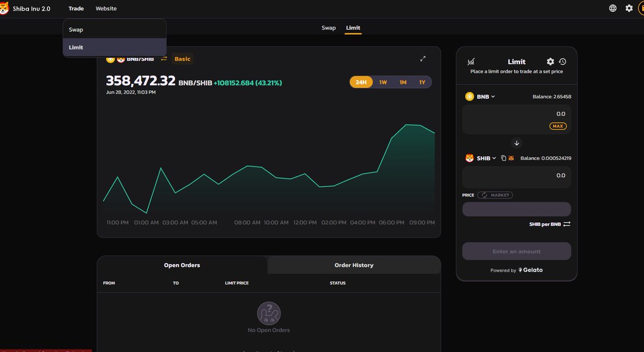644x352 pixels.
Task: Copy SHIB token address
Action: point(503,158)
